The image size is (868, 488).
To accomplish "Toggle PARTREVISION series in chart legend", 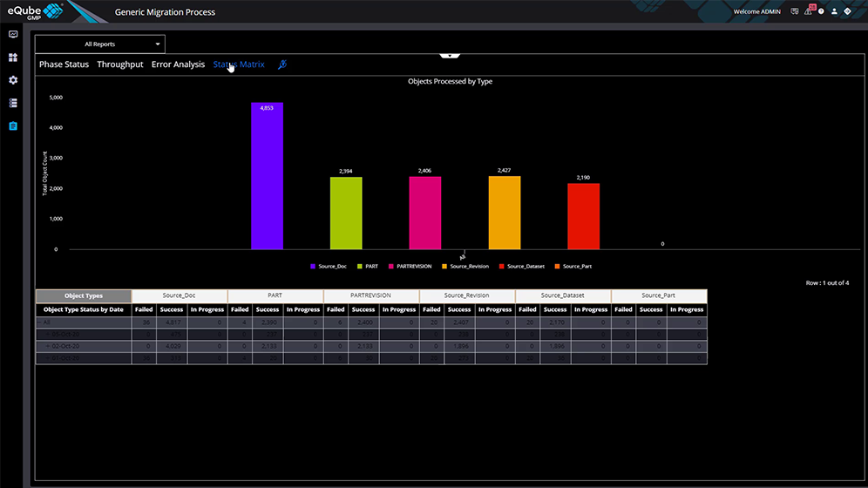I will 410,266.
